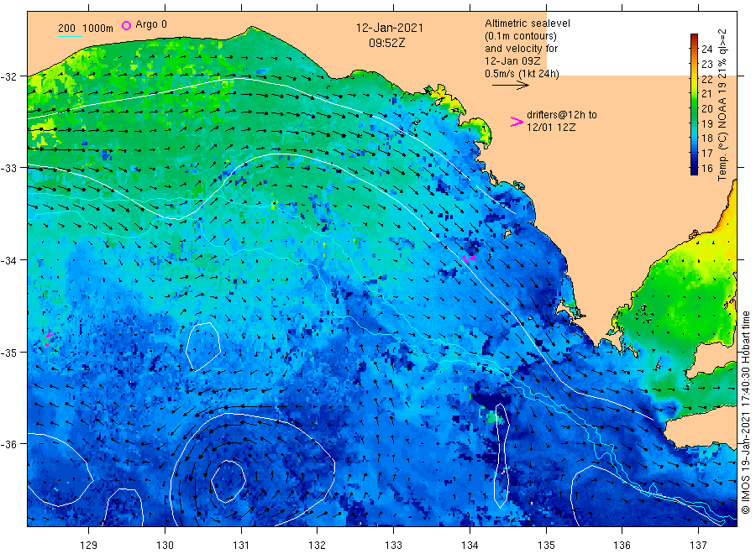Click the date label 12-Jan-2021
This screenshot has width=756, height=554.
tap(389, 28)
